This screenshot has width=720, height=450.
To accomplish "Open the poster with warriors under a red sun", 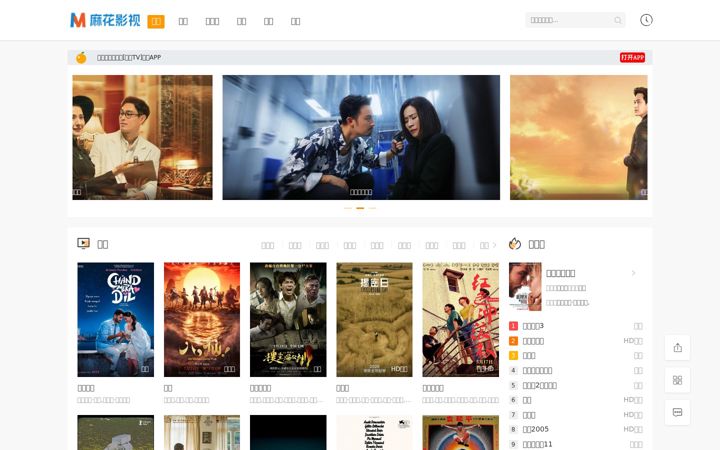I will point(202,320).
